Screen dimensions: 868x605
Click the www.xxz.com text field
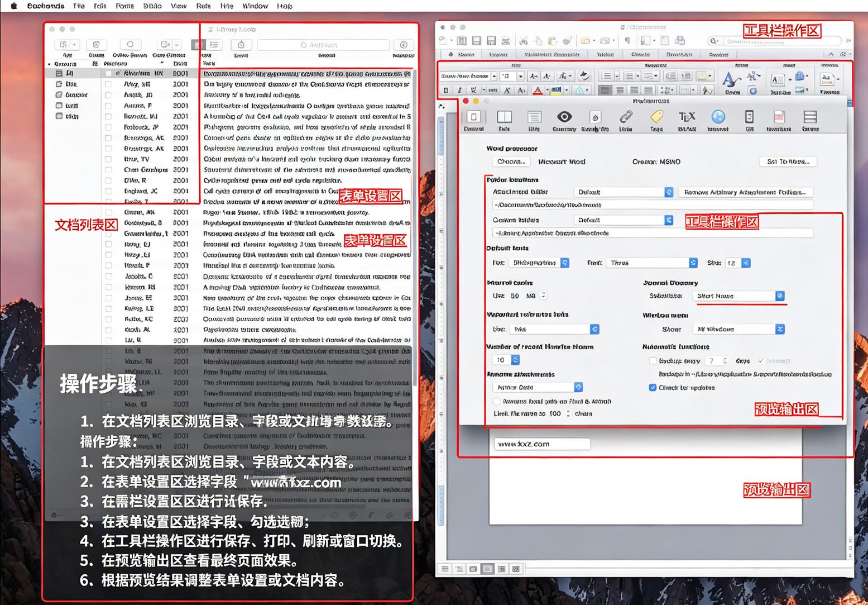click(542, 444)
